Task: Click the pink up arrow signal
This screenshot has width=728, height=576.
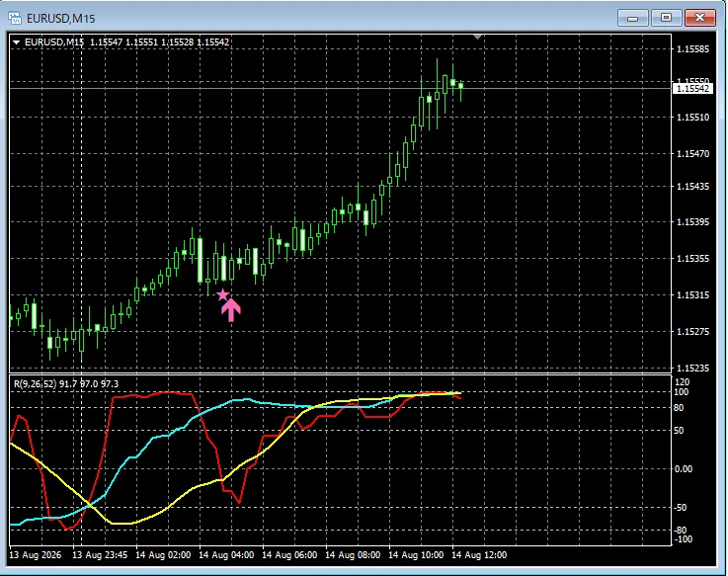Action: point(231,310)
